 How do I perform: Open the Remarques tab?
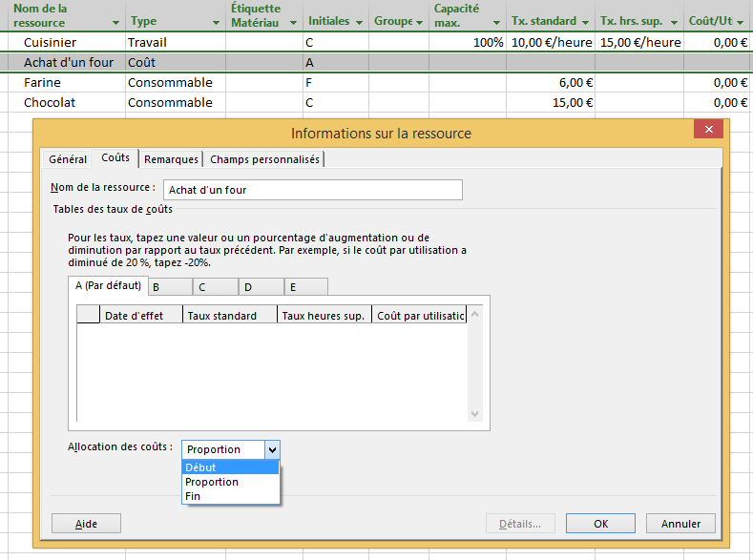point(171,159)
